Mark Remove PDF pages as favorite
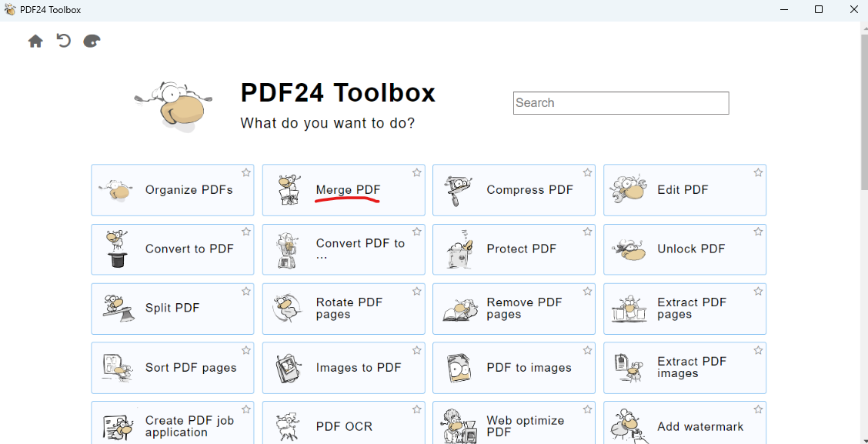The image size is (868, 444). (587, 291)
